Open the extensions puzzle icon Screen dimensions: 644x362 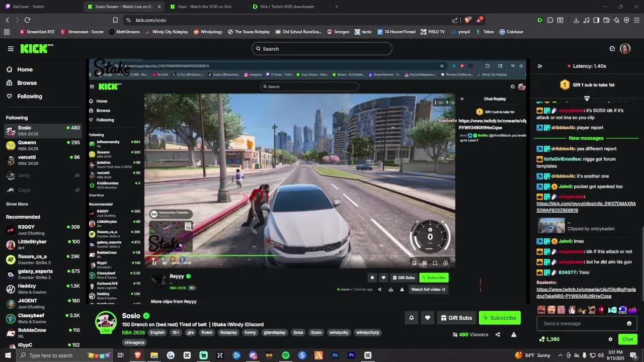pyautogui.click(x=550, y=20)
